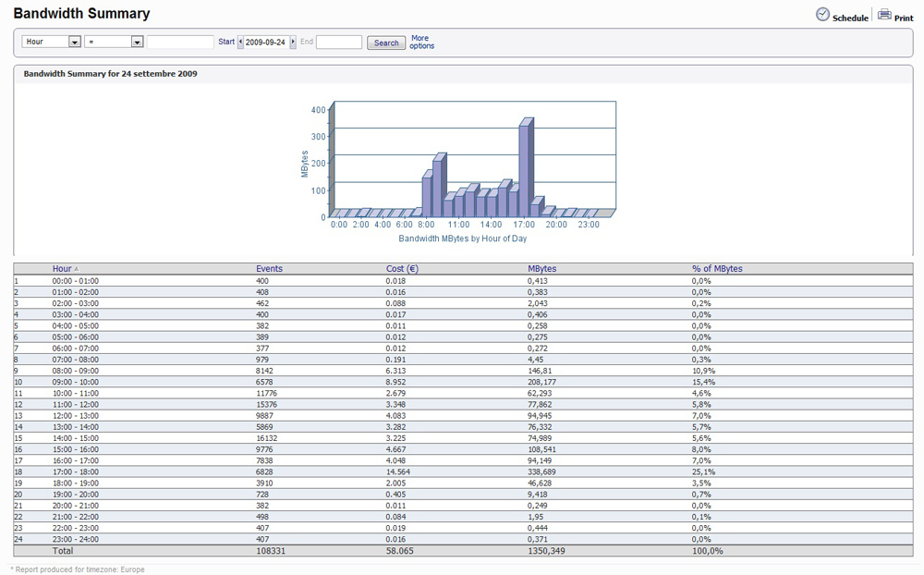Click the Search button

tap(386, 43)
